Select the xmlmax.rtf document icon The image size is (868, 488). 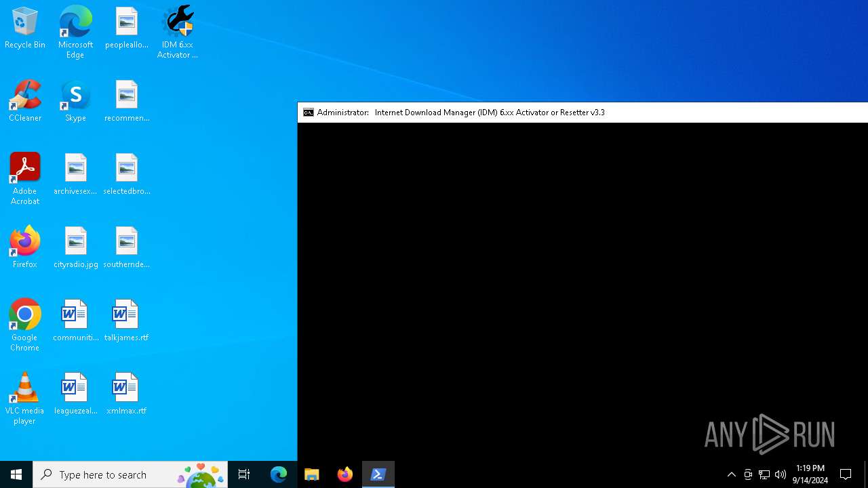click(x=127, y=394)
